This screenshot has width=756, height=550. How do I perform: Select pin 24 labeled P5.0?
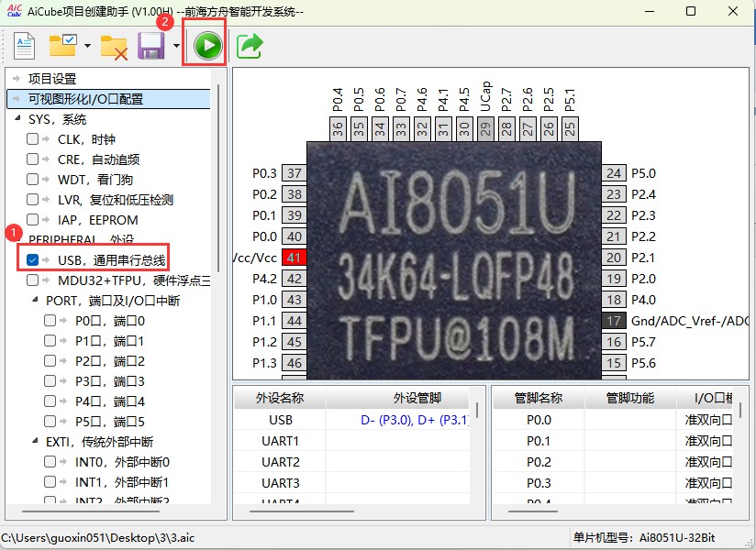click(x=613, y=173)
